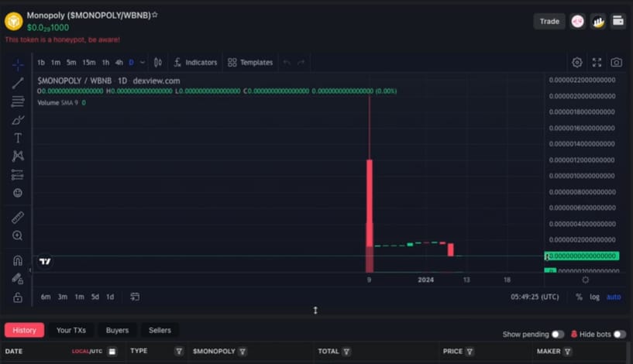The image size is (633, 364).
Task: Open the TOTAL column filter
Action: (x=346, y=352)
